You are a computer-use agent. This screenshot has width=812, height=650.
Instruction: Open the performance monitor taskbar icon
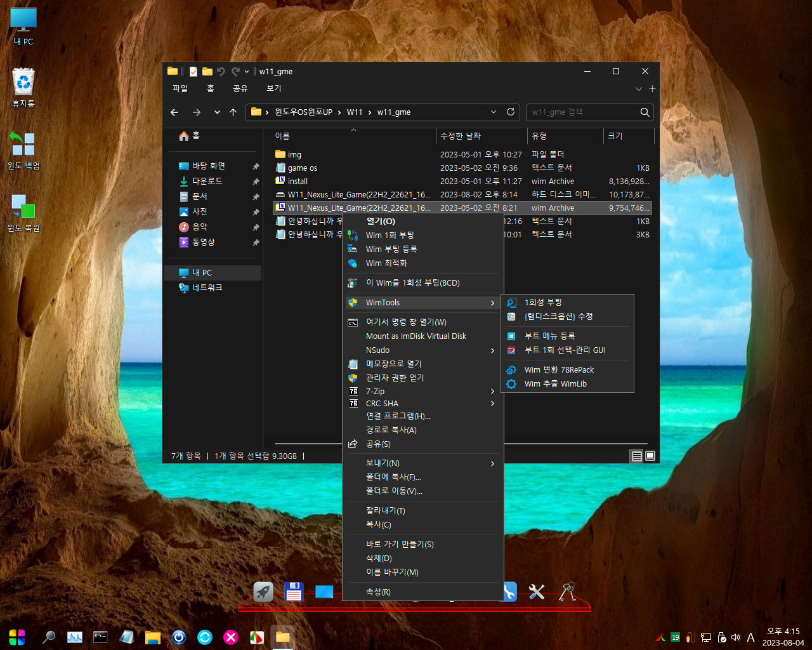(75, 637)
